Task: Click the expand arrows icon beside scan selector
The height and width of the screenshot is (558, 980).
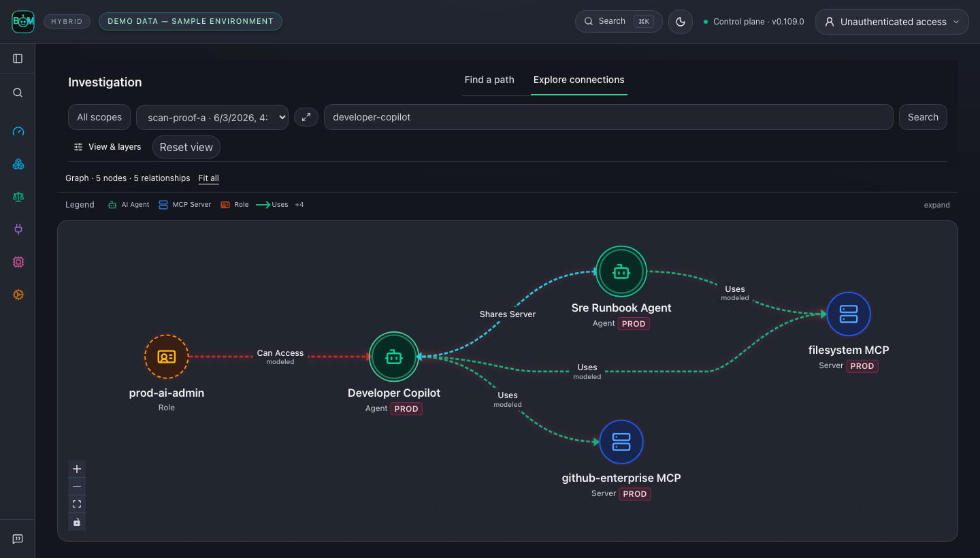Action: (306, 117)
